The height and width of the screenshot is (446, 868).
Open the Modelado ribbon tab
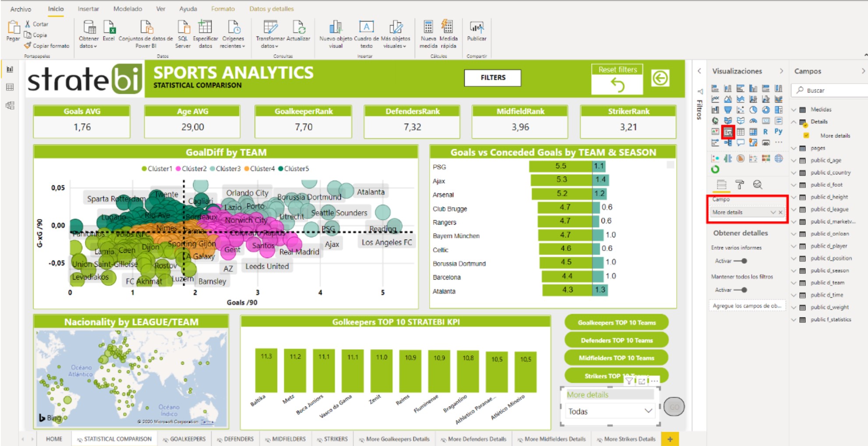(127, 9)
